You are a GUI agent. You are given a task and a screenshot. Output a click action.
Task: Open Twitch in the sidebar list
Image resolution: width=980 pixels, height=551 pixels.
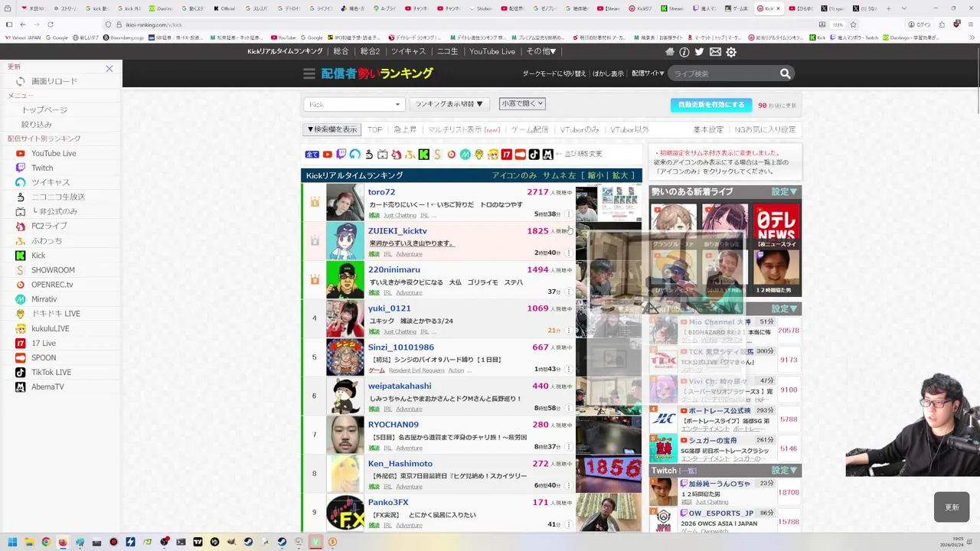42,168
